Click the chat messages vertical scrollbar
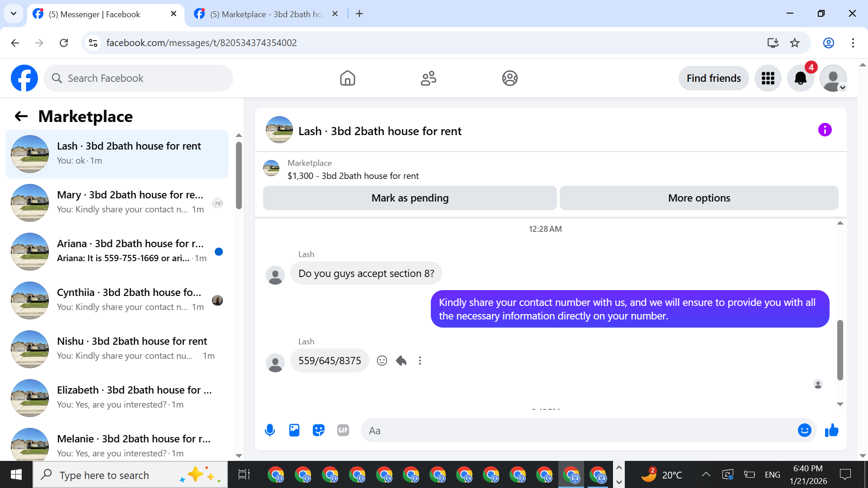This screenshot has width=868, height=488. pos(840,350)
